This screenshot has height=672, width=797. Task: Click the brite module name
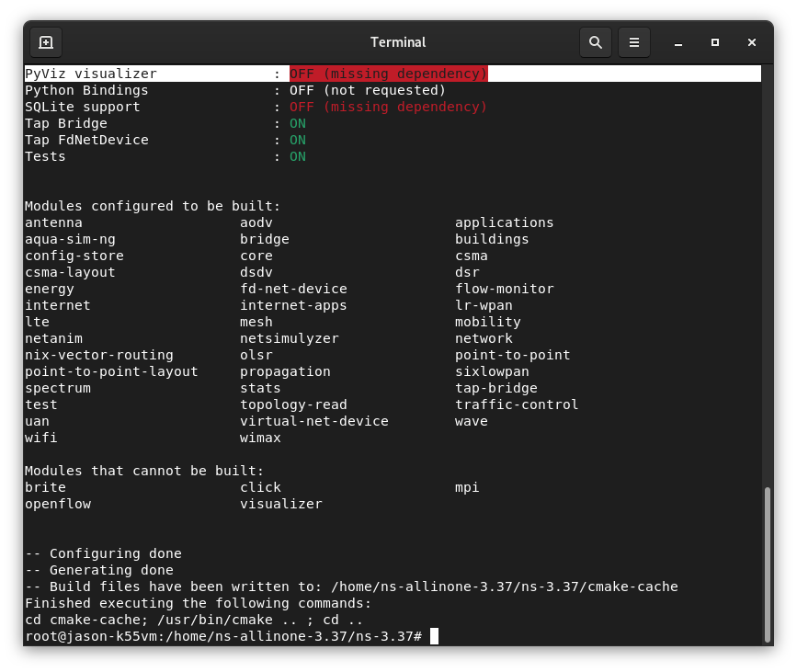tap(45, 487)
